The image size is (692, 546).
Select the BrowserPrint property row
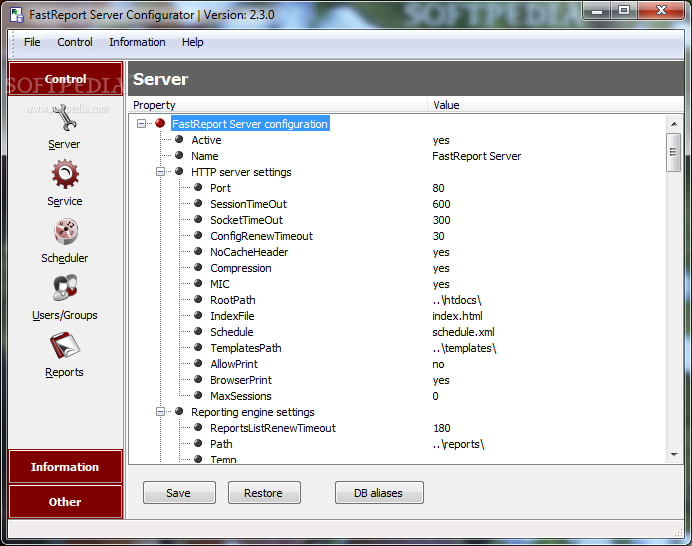click(241, 380)
